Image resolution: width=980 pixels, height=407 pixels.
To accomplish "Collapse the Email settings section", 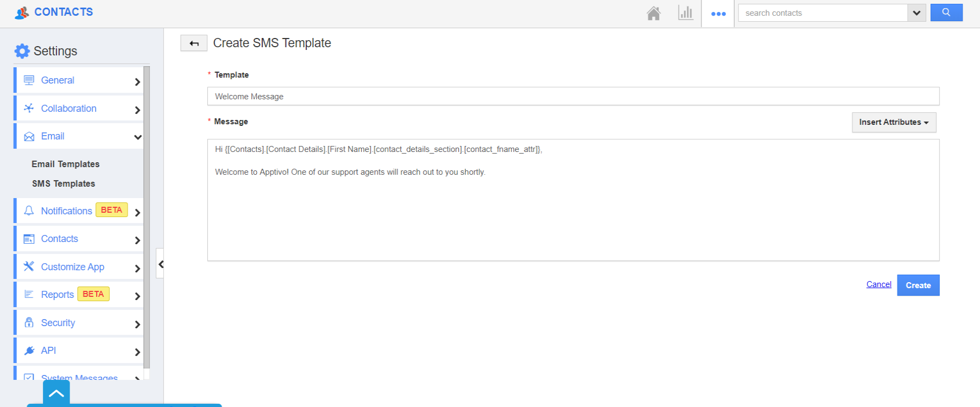I will coord(137,137).
